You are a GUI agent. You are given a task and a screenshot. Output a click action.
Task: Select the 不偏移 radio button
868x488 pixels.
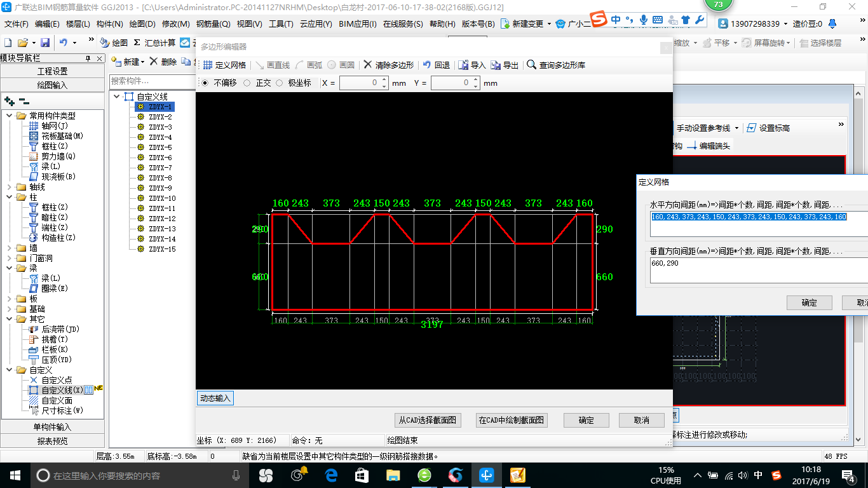tap(205, 83)
